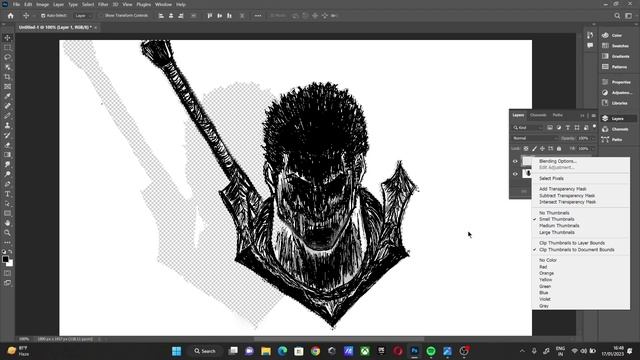
Task: Select the Spot Healing Brush tool
Action: [x=7, y=106]
